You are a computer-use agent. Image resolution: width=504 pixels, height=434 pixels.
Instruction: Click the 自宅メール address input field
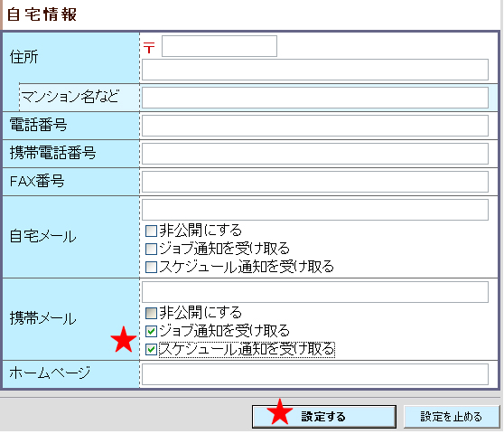[x=315, y=210]
